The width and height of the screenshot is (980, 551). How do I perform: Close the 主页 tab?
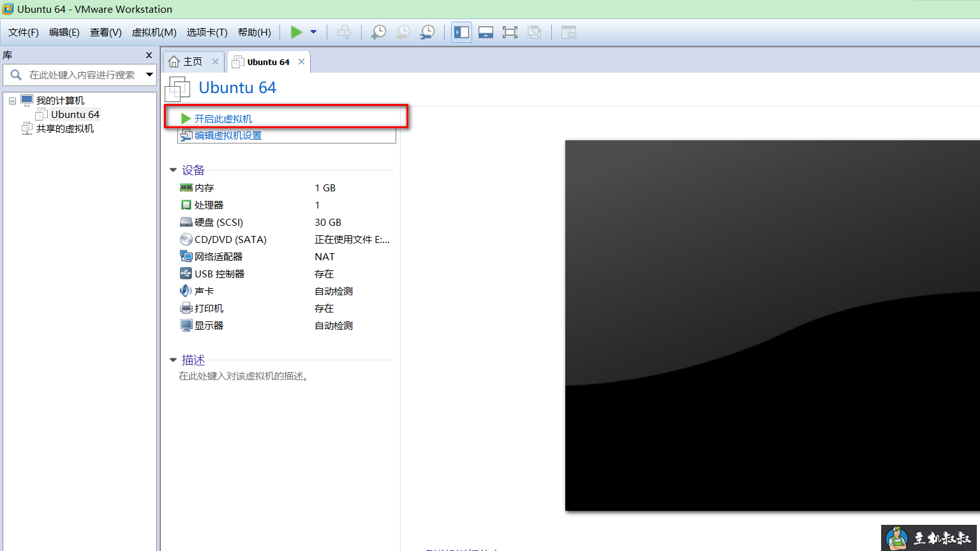(x=215, y=61)
